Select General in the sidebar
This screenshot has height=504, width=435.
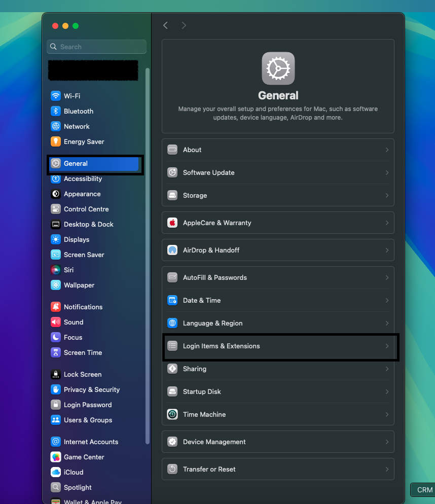coord(94,164)
